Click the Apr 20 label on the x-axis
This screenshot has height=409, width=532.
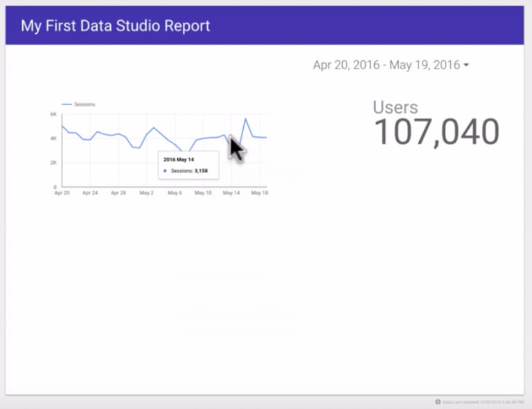(x=62, y=193)
